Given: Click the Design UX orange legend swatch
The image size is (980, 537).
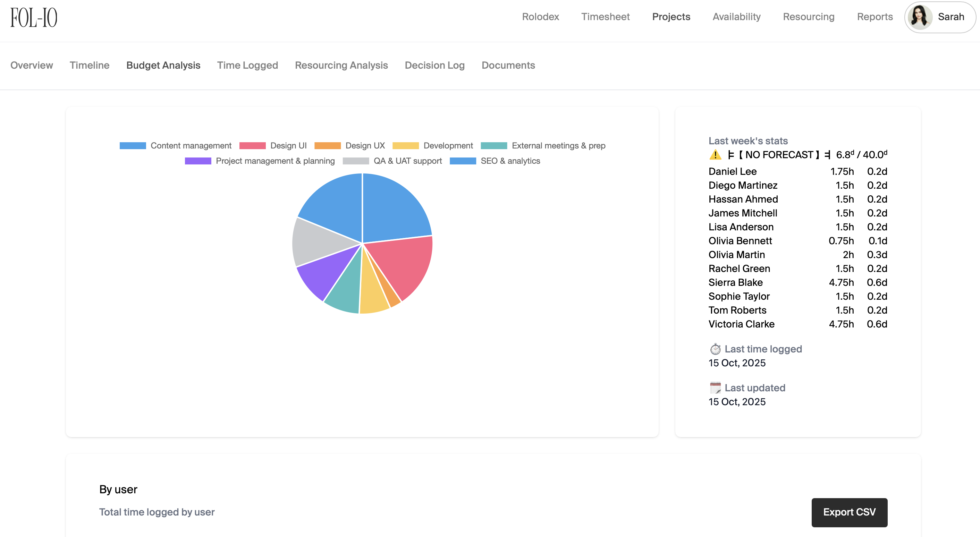Looking at the screenshot, I should pos(327,146).
